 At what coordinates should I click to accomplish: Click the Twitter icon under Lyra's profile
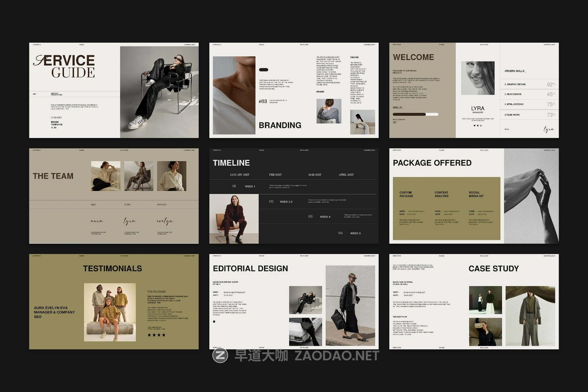(x=475, y=125)
